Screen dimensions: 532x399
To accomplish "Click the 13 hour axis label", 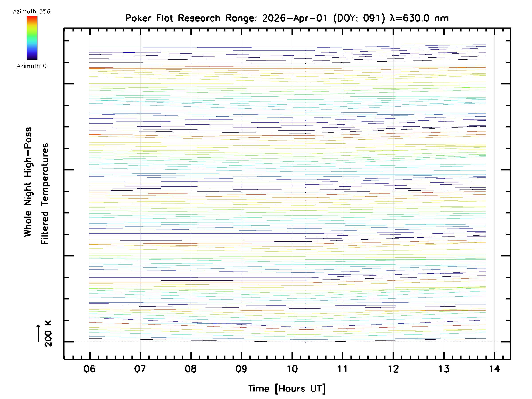I will click(x=444, y=369).
